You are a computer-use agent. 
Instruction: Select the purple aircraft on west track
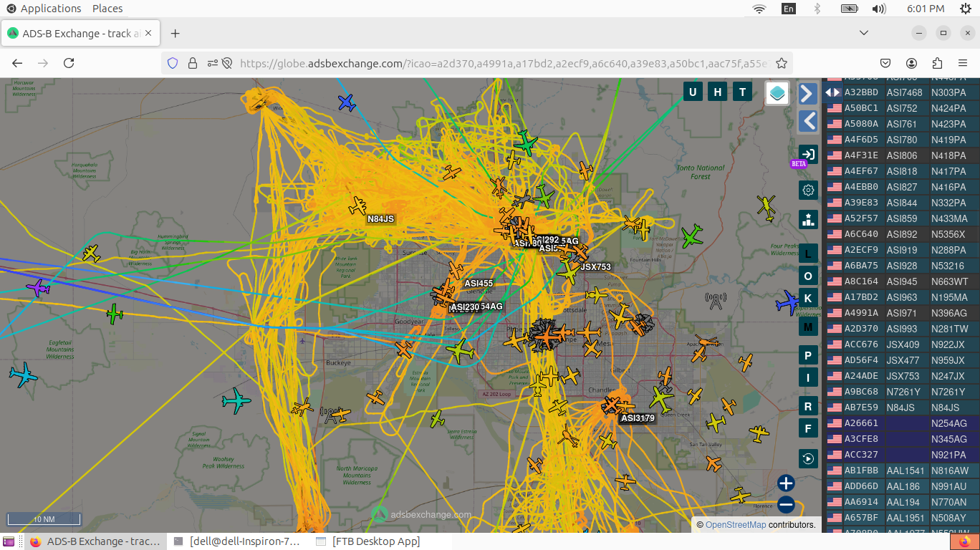pos(38,288)
